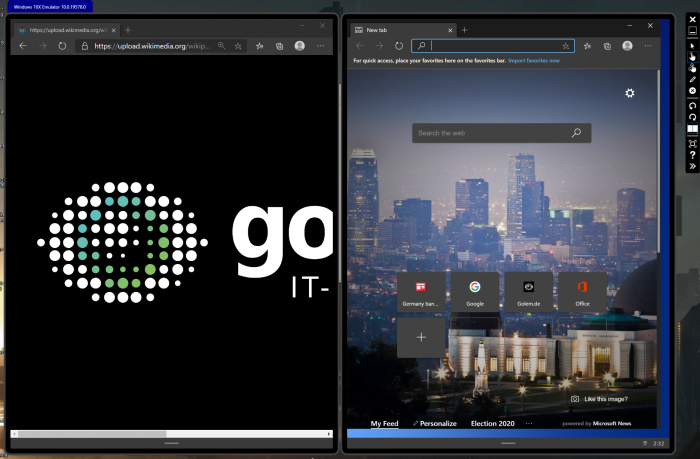The image size is (700, 459).
Task: Select multi-touch hand mode in emulator toolbar
Action: click(692, 68)
